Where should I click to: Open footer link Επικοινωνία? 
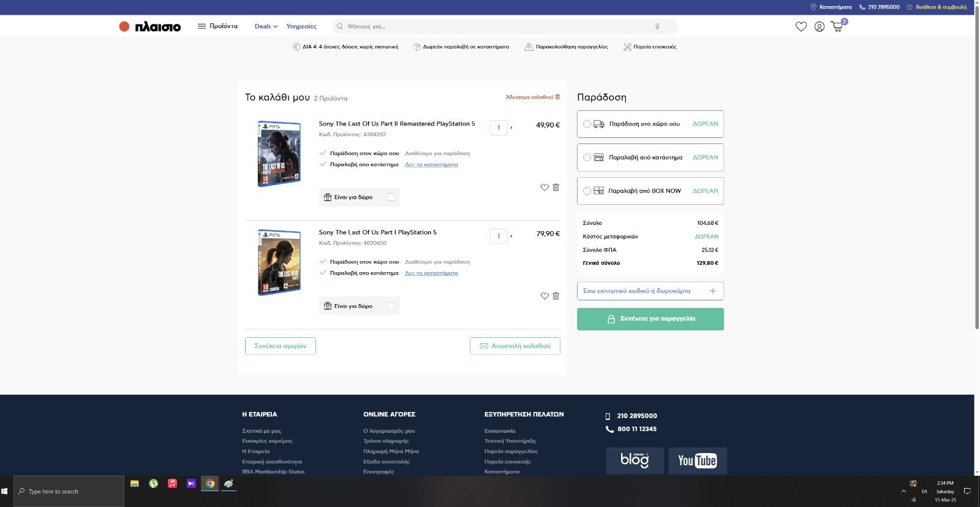pyautogui.click(x=500, y=431)
